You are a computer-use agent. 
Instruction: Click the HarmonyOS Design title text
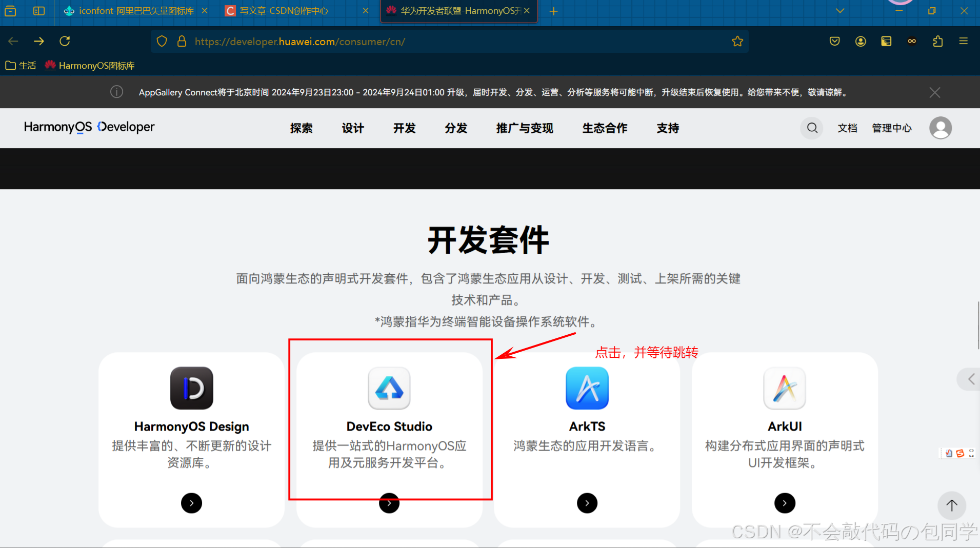[x=191, y=427]
